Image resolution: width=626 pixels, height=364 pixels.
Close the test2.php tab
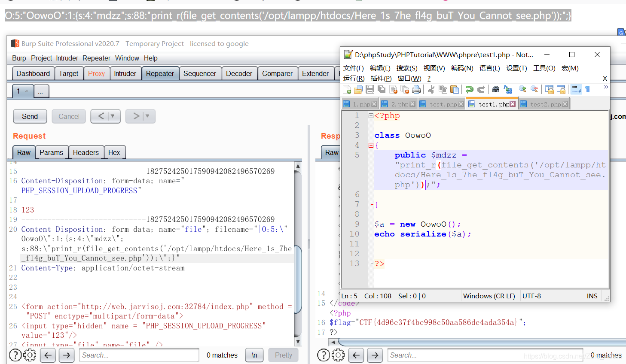click(x=565, y=104)
